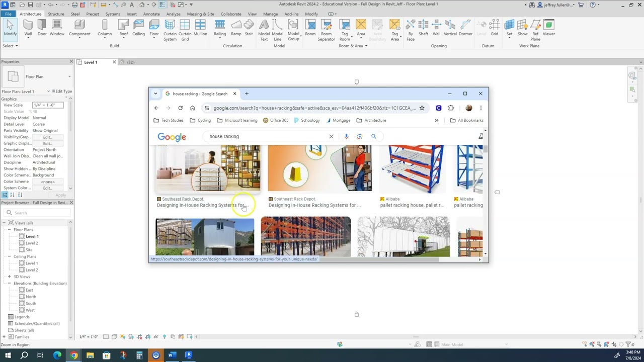Click the pallet racking house Alibaba thumbnail
This screenshot has height=362, width=644.
pyautogui.click(x=413, y=168)
